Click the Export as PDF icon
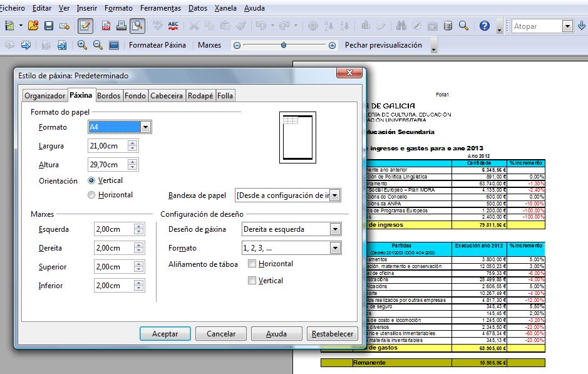The width and height of the screenshot is (588, 374). click(x=106, y=26)
